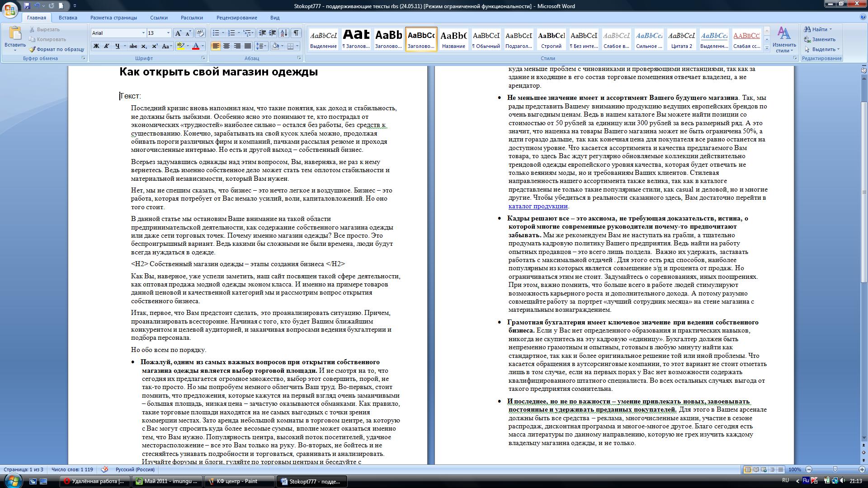This screenshot has width=868, height=488.
Task: Click the Superscript x² icon
Action: click(155, 46)
